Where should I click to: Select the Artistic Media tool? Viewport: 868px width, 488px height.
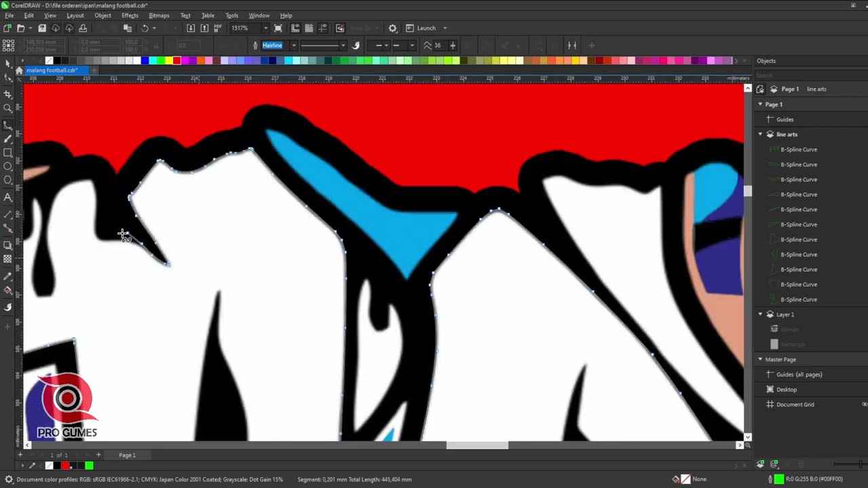[x=7, y=138]
